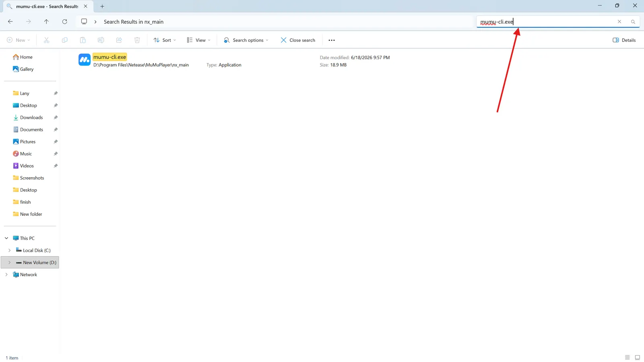Select This PC in the tree

click(24, 238)
